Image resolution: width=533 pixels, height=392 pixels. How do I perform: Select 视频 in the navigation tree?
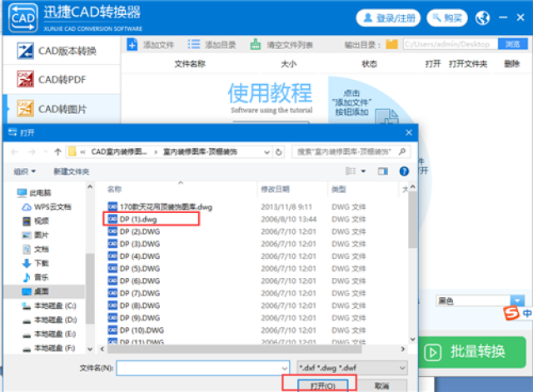point(36,221)
